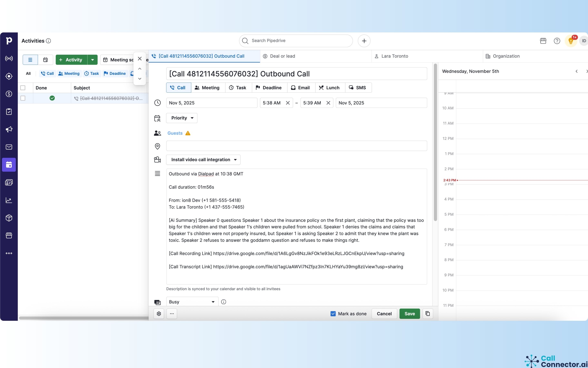This screenshot has height=368, width=588.
Task: Open the Outbound Call tab
Action: tap(204, 56)
